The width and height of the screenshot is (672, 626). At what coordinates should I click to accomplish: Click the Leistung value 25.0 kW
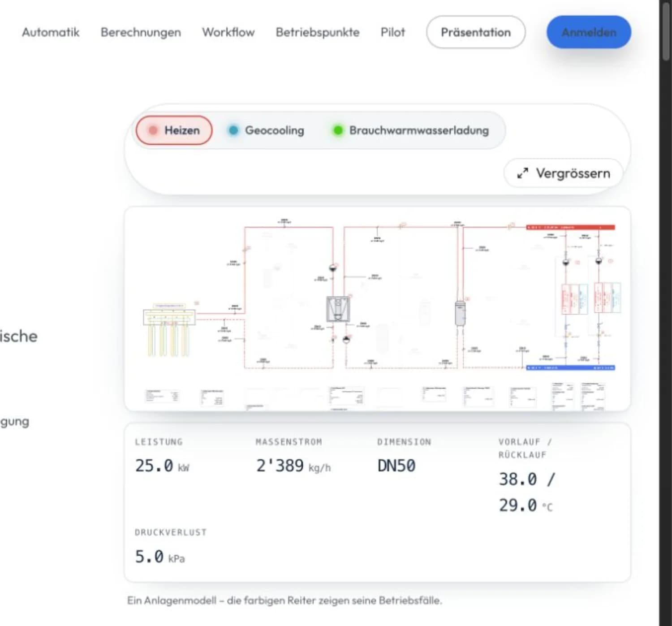(162, 466)
